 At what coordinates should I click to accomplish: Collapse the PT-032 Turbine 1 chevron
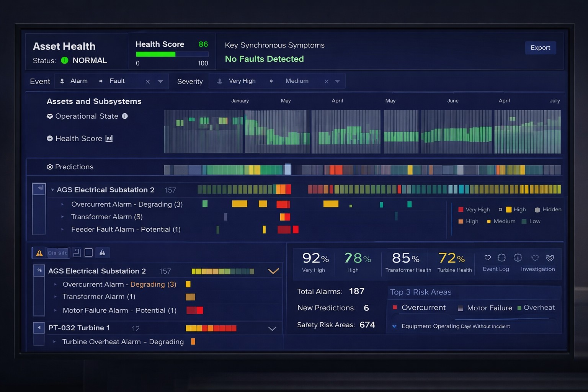[x=272, y=328]
